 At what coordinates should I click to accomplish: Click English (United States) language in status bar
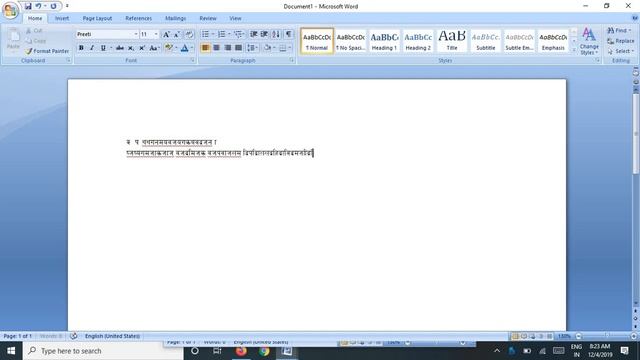112,336
